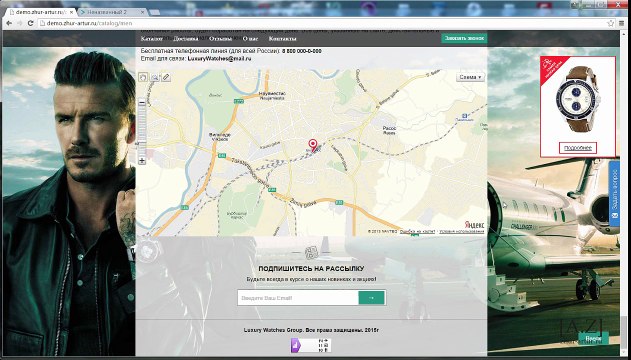Click the round watch logo left of the subscribe section

[x=148, y=251]
